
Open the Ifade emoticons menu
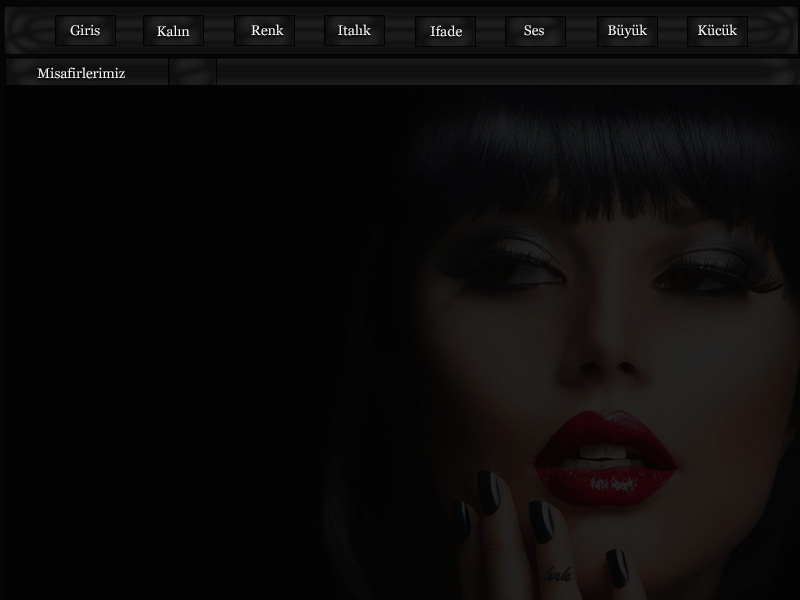[x=446, y=32]
